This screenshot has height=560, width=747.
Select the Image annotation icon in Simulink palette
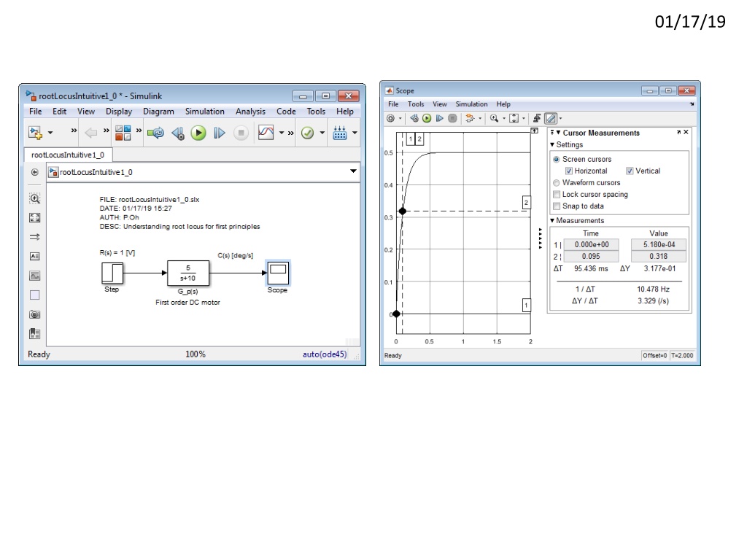pos(35,276)
